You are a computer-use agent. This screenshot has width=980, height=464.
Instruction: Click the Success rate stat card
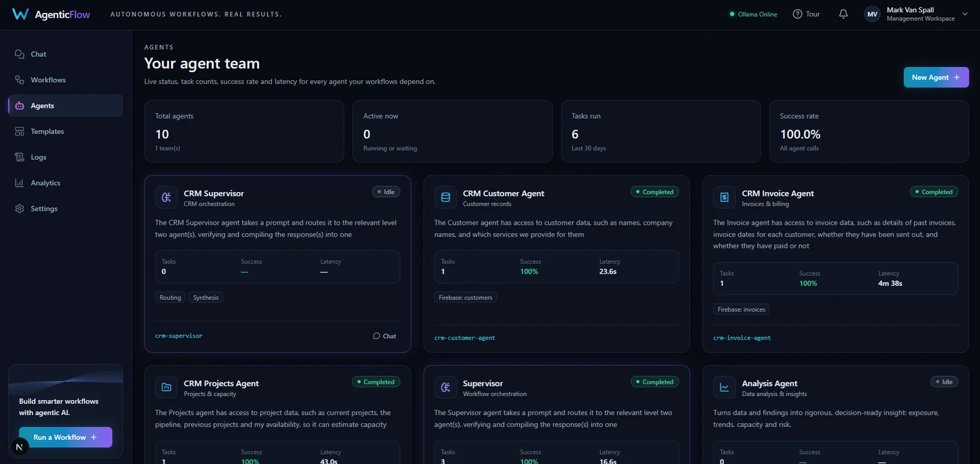click(x=869, y=131)
